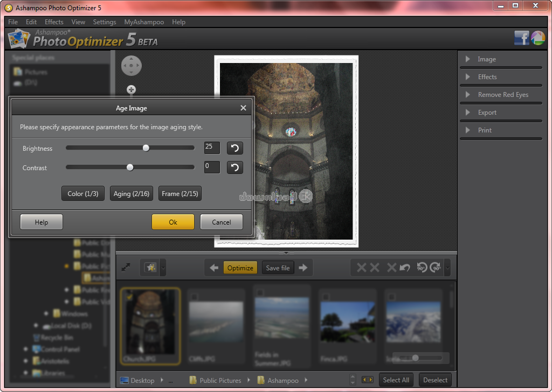Click the circular pan navigation control

point(132,65)
